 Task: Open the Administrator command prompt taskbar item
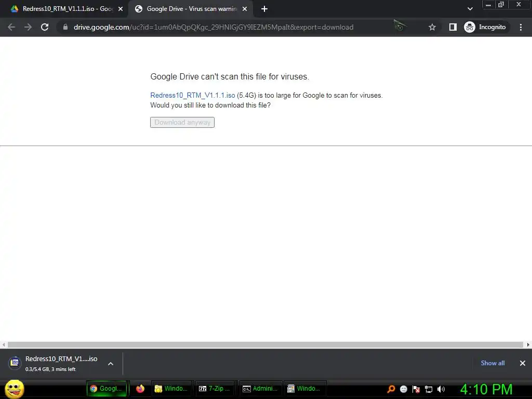(x=261, y=389)
